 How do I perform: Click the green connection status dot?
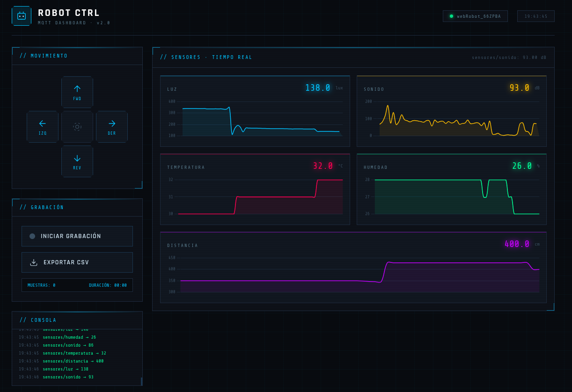tap(451, 16)
